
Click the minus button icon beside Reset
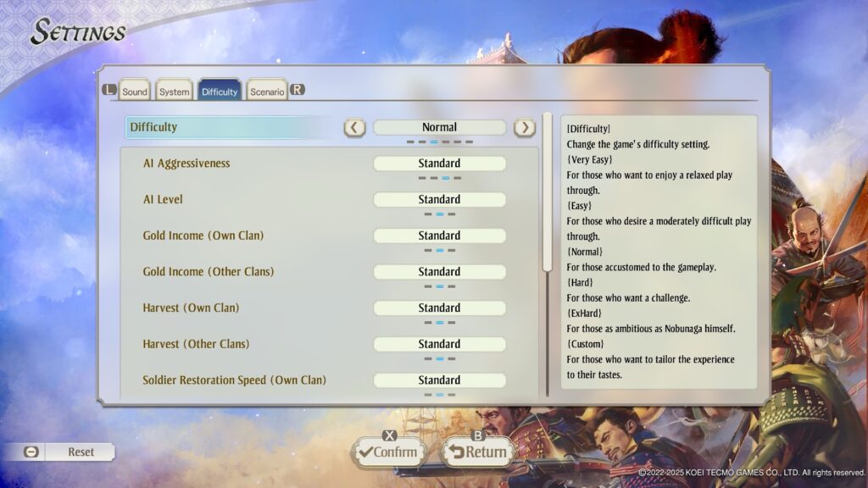click(31, 452)
